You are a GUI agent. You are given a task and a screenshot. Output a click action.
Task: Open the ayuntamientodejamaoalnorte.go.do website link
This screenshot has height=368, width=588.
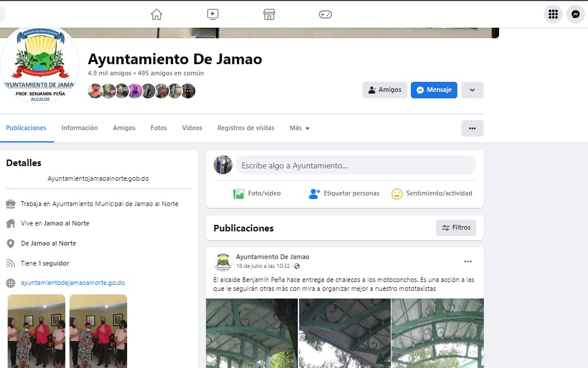pos(73,283)
